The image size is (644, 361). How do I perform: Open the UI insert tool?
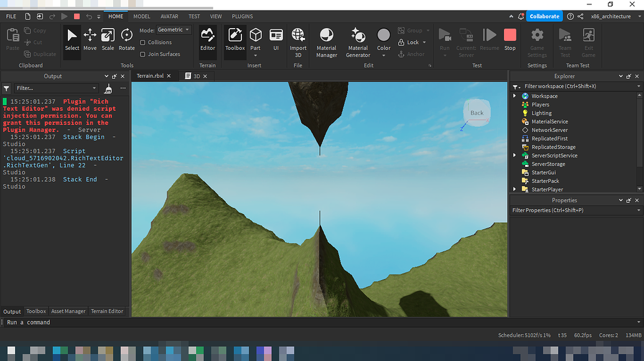point(276,40)
